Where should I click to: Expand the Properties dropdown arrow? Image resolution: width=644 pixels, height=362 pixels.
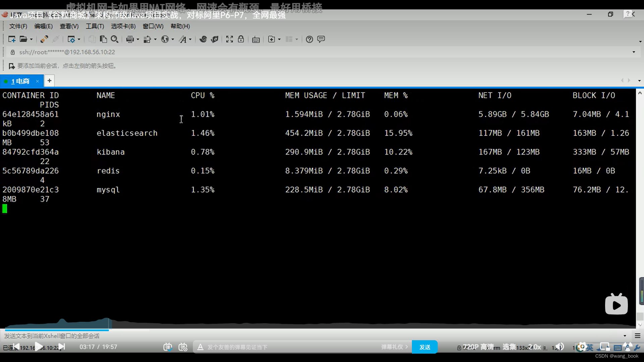[79, 39]
